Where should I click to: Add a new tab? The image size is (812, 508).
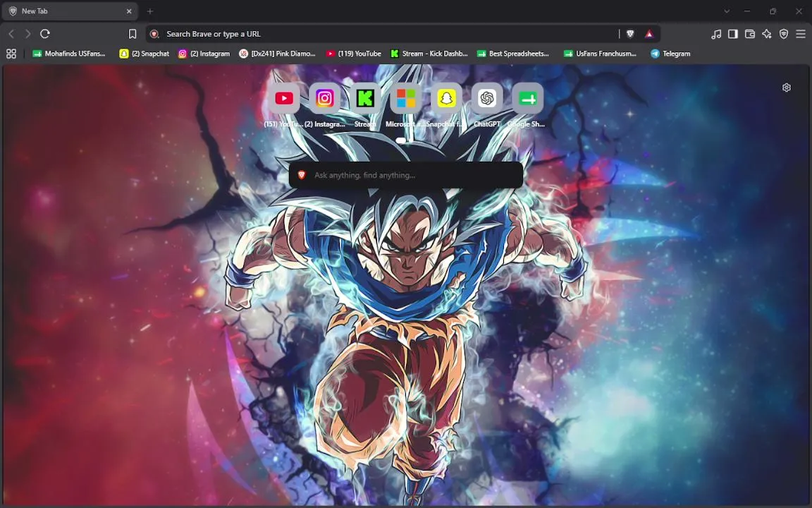point(150,11)
